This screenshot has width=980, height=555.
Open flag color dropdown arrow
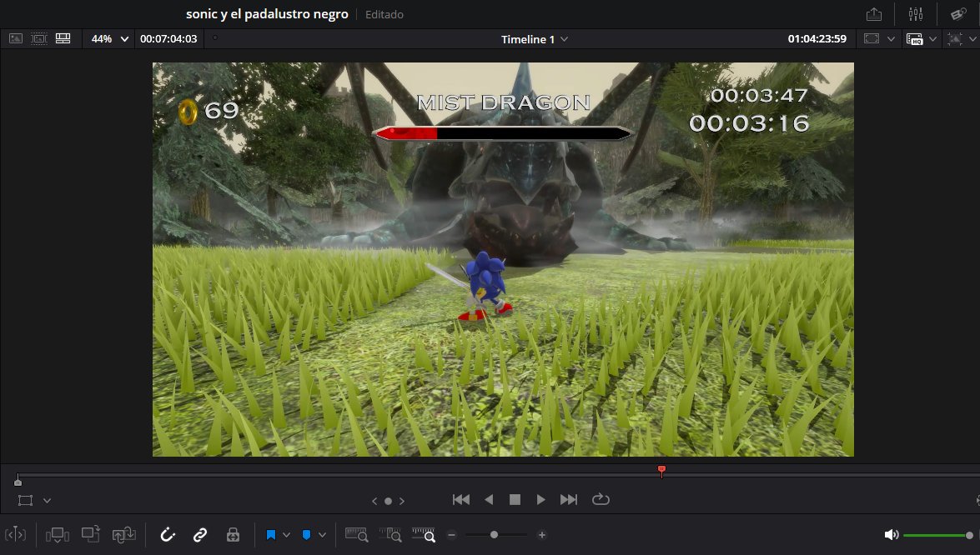click(x=286, y=535)
